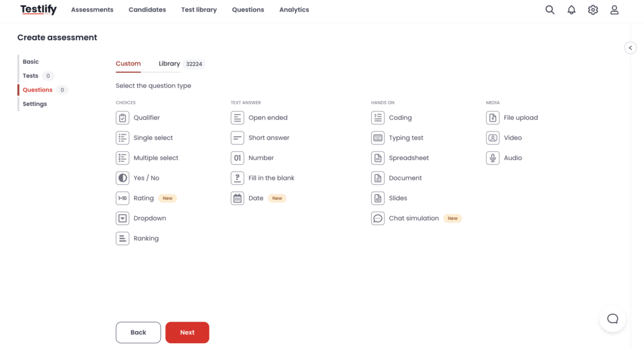Switch to the Custom tab
644x350 pixels.
point(128,63)
